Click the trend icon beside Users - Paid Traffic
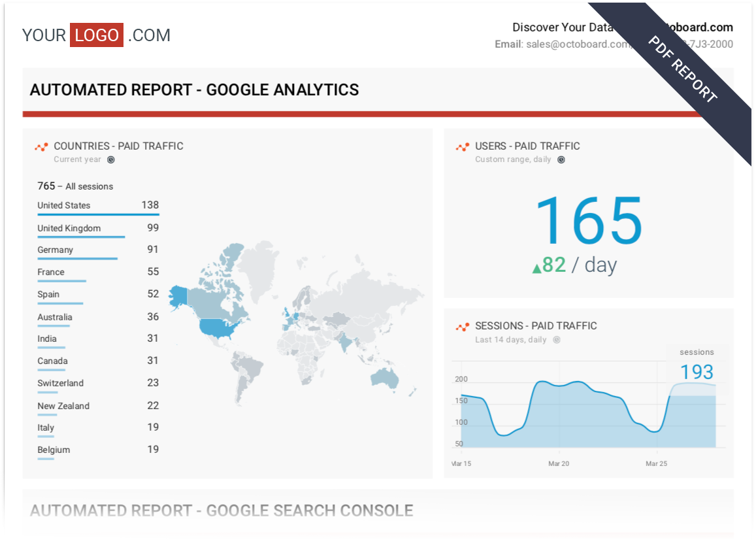Image resolution: width=756 pixels, height=549 pixels. click(463, 146)
